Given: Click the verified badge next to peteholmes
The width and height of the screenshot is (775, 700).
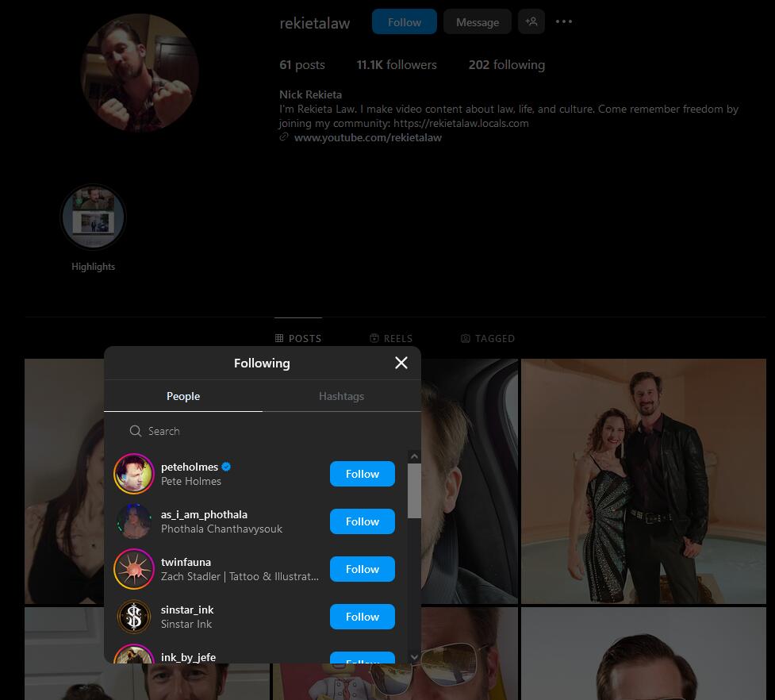Looking at the screenshot, I should coord(226,467).
